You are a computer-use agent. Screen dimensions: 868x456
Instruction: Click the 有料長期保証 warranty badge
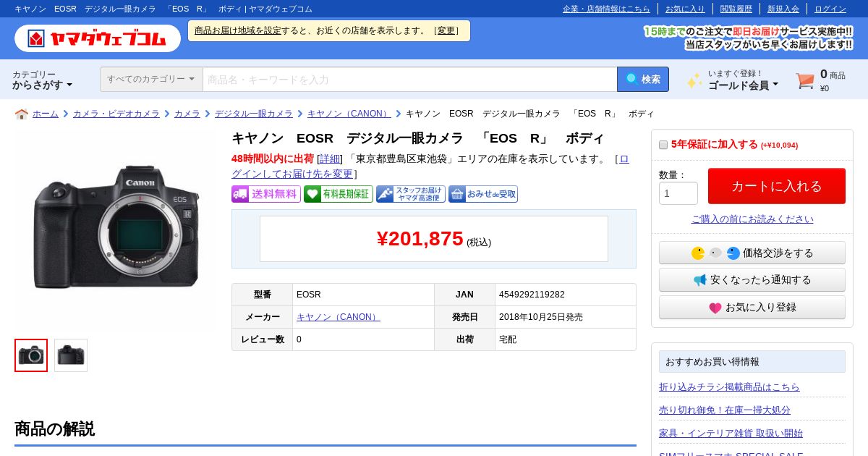pos(338,194)
